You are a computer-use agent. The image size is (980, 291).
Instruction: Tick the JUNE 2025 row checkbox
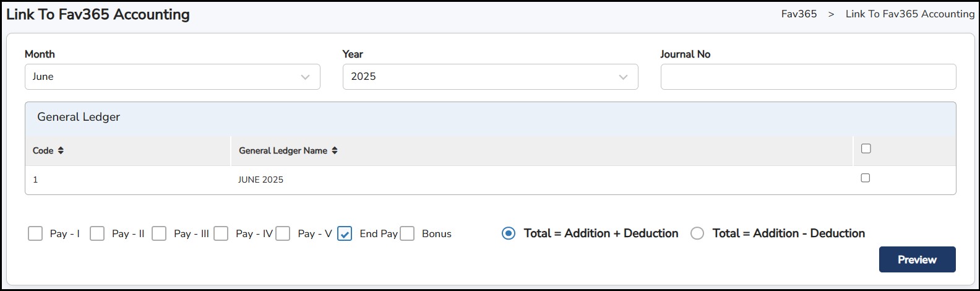click(x=866, y=178)
